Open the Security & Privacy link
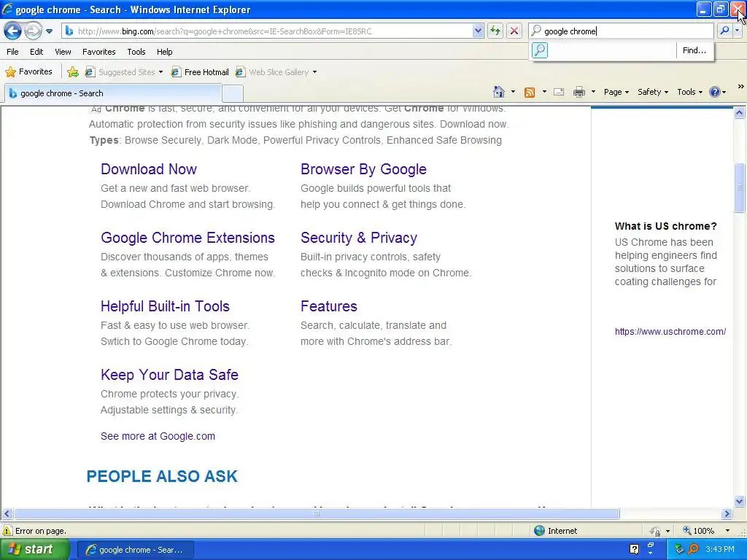The image size is (747, 560). [359, 238]
